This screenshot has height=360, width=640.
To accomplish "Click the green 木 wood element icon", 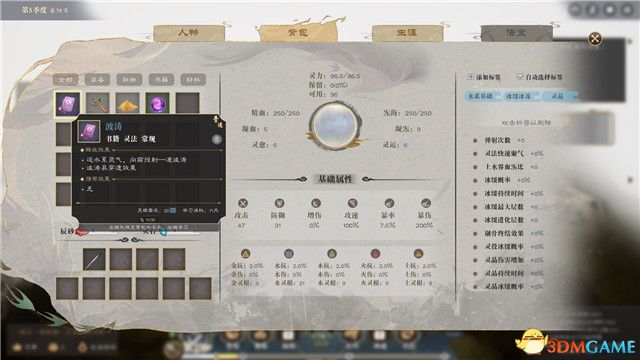I will [332, 254].
